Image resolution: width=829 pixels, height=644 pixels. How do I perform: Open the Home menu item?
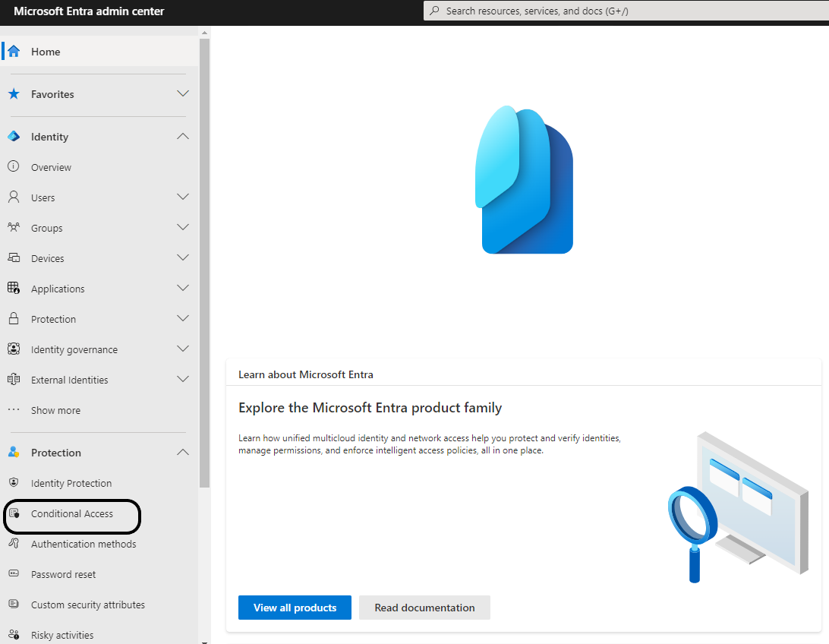(x=99, y=52)
